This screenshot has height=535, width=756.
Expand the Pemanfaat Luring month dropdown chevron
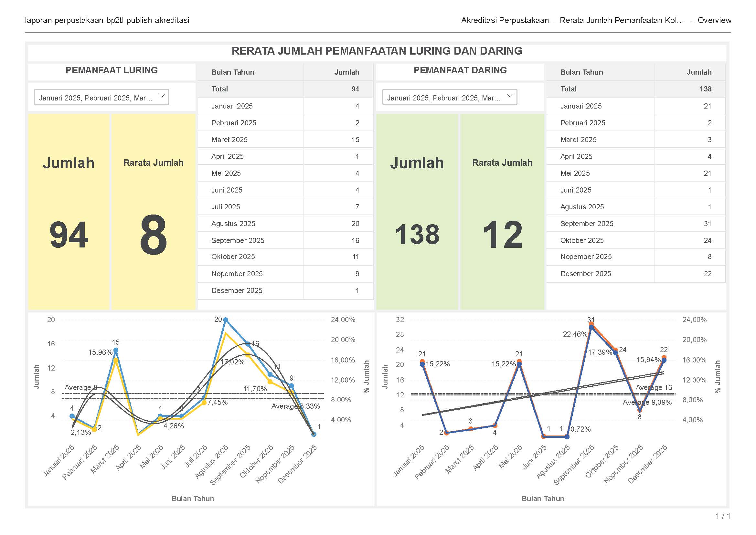click(162, 96)
